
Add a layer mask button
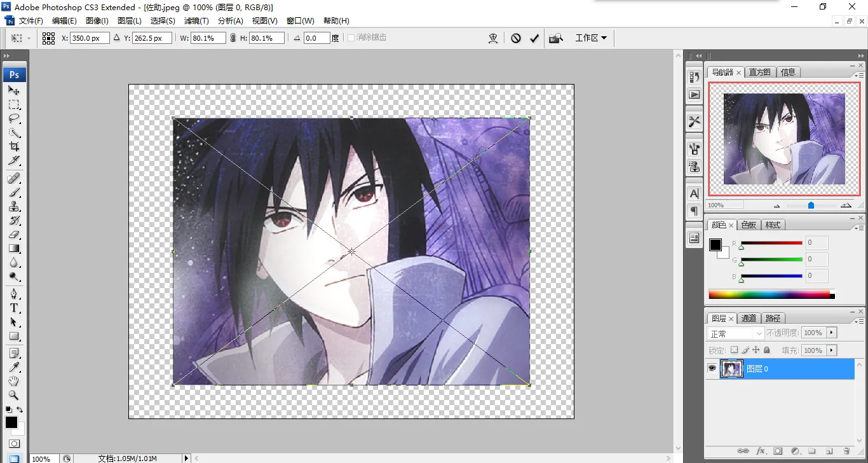tap(778, 451)
